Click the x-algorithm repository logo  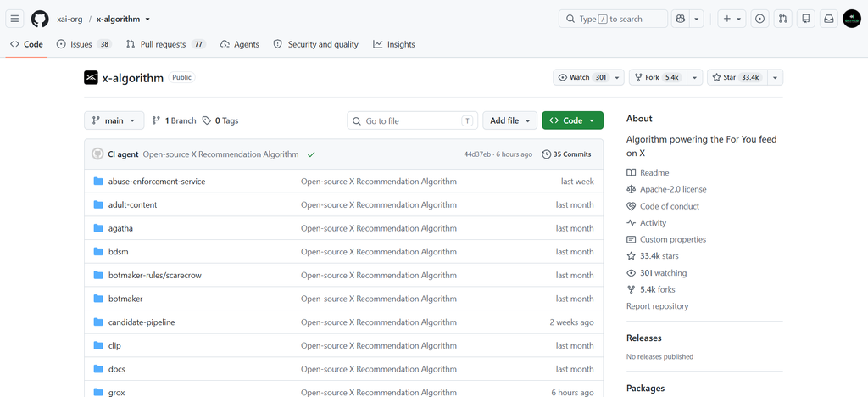click(91, 77)
